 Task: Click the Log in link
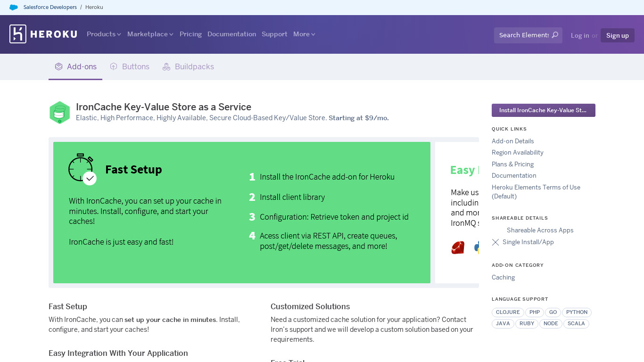tap(580, 35)
